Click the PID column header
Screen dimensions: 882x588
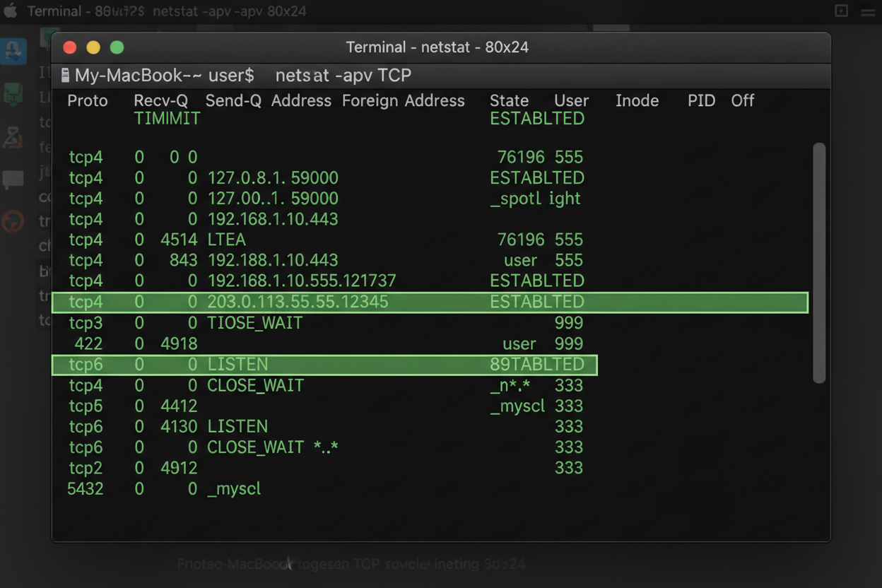click(701, 101)
